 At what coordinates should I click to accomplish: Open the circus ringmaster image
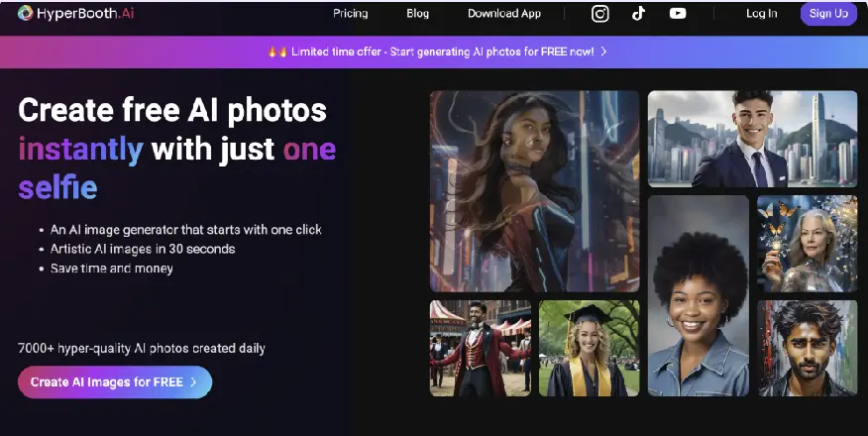click(x=481, y=349)
